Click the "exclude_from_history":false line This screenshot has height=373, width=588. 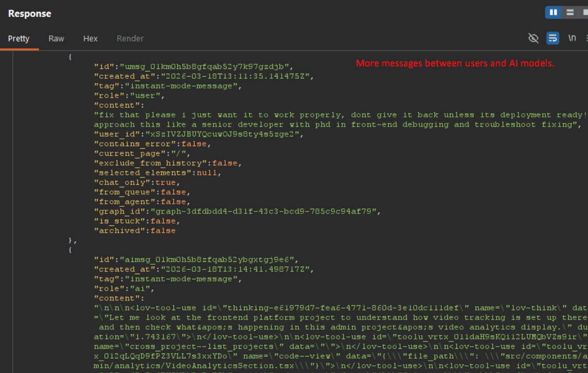(x=168, y=164)
